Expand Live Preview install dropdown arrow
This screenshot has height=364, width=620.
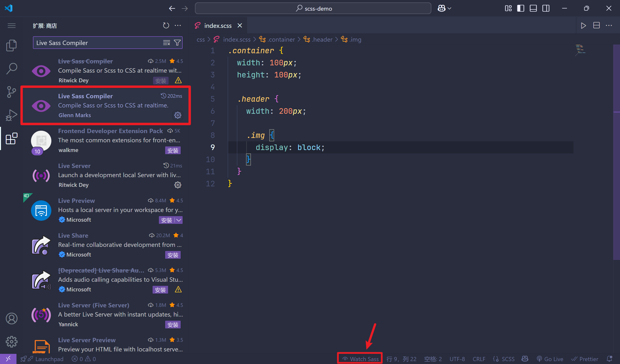tap(179, 220)
